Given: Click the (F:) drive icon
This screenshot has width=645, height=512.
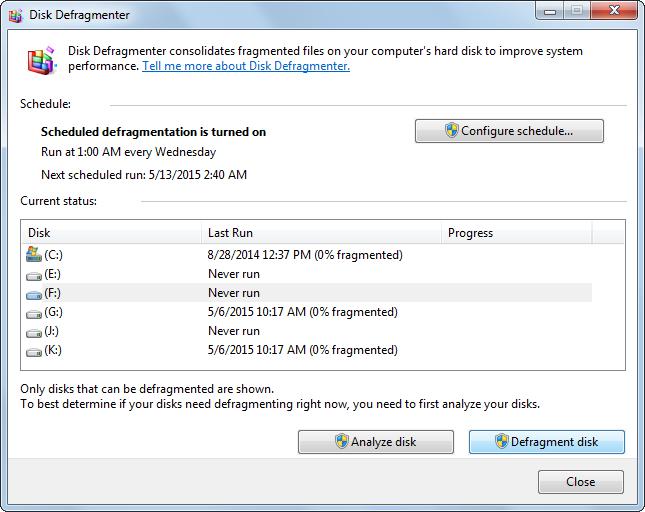Looking at the screenshot, I should pyautogui.click(x=34, y=293).
